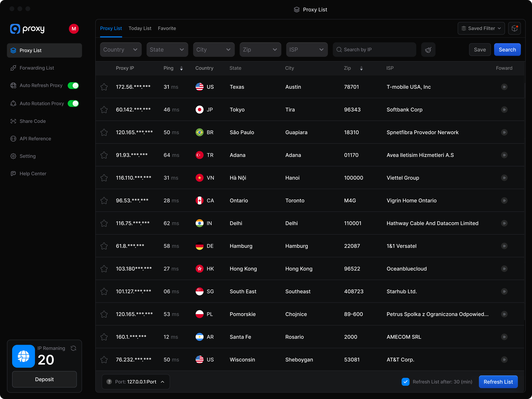Open the Country filter dropdown
Image resolution: width=532 pixels, height=399 pixels.
121,50
